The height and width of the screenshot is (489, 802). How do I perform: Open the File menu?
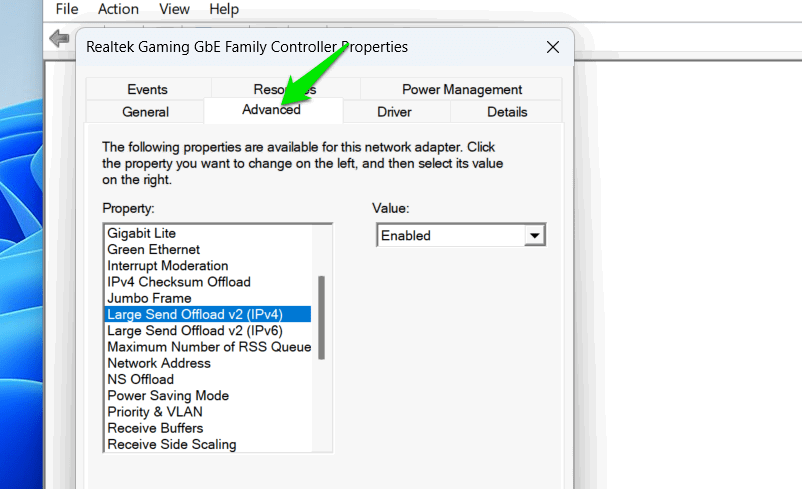67,9
